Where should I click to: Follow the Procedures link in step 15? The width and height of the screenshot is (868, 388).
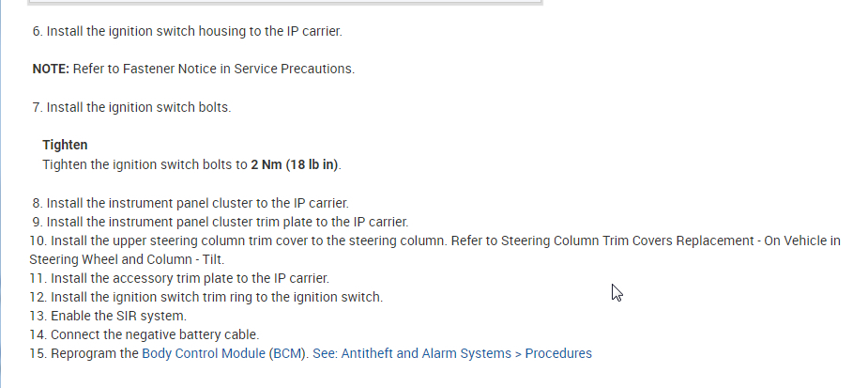pos(558,353)
